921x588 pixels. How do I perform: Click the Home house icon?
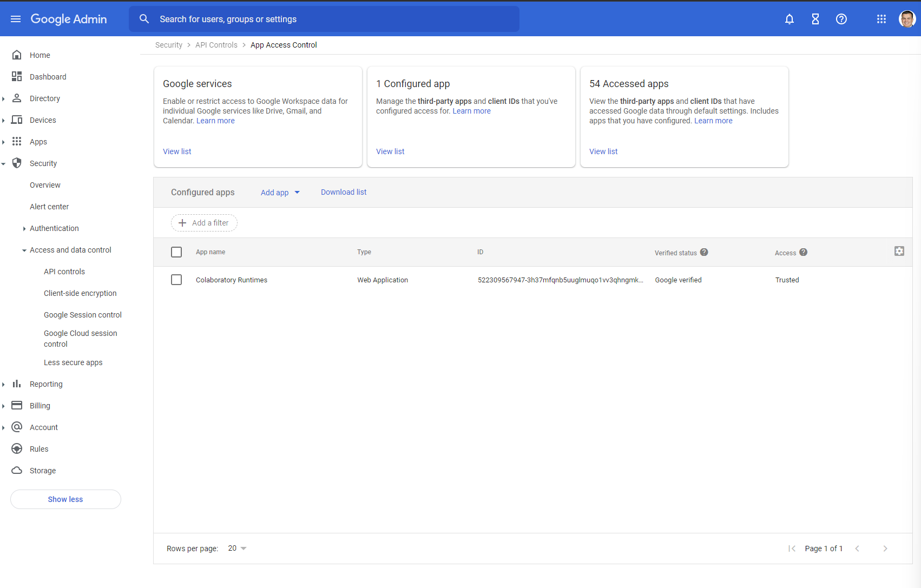point(17,55)
